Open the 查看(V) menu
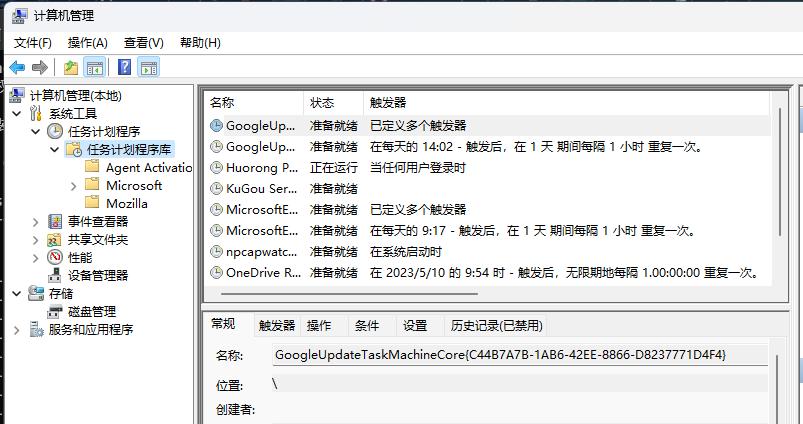Viewport: 803px width, 424px height. [x=144, y=43]
